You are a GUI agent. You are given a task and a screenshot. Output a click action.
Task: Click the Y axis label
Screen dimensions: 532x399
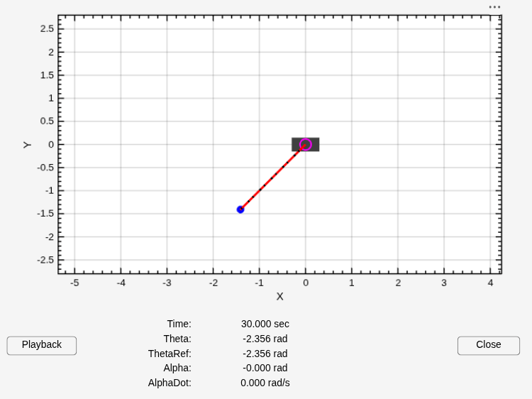[x=27, y=145]
